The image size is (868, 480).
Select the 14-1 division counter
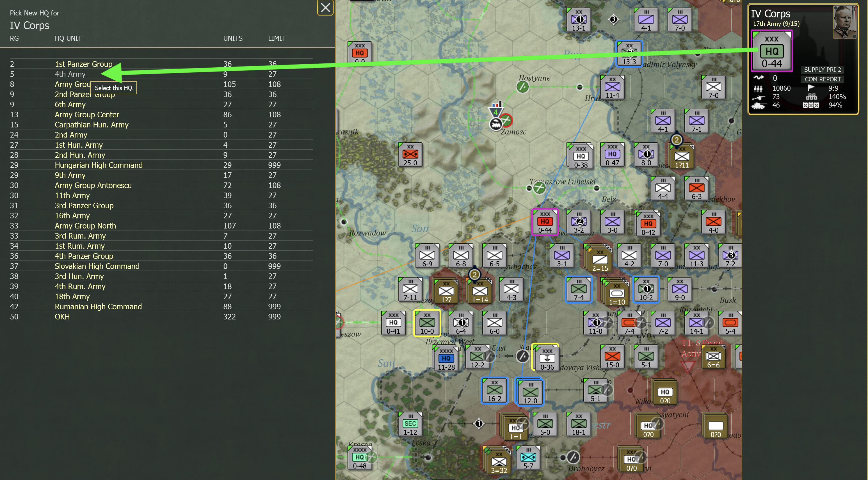696,323
